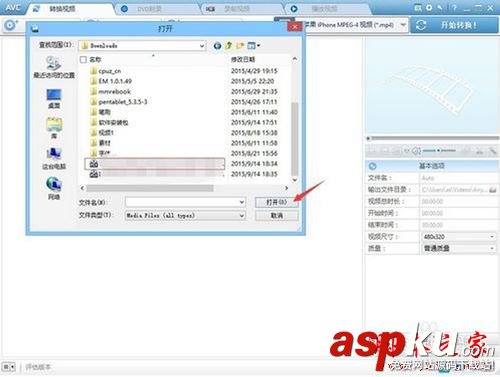The width and height of the screenshot is (500, 377).
Task: Open 库 (Libraries) in the dialog sidebar
Action: pyautogui.click(x=54, y=128)
